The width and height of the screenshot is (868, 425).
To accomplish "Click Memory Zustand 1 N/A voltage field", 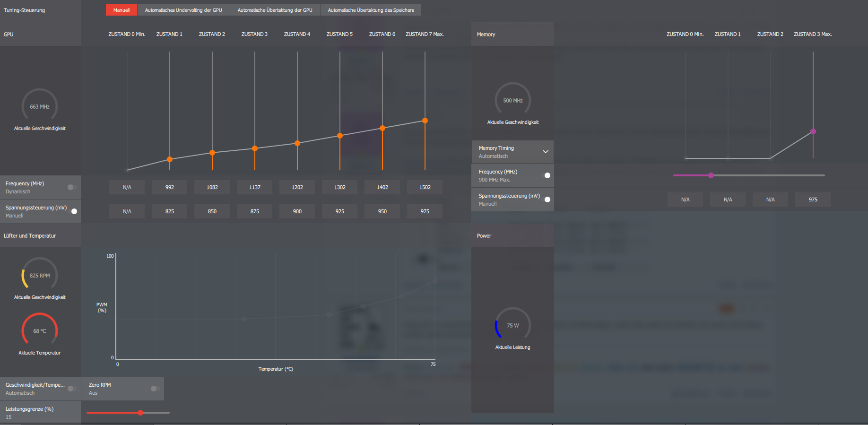I will tap(728, 199).
